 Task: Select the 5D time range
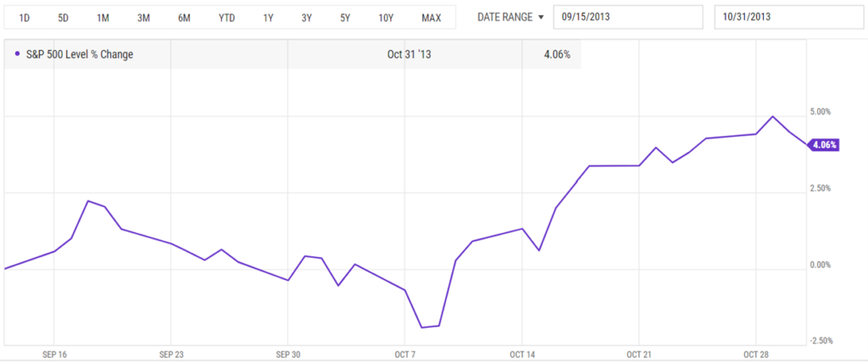[63, 18]
